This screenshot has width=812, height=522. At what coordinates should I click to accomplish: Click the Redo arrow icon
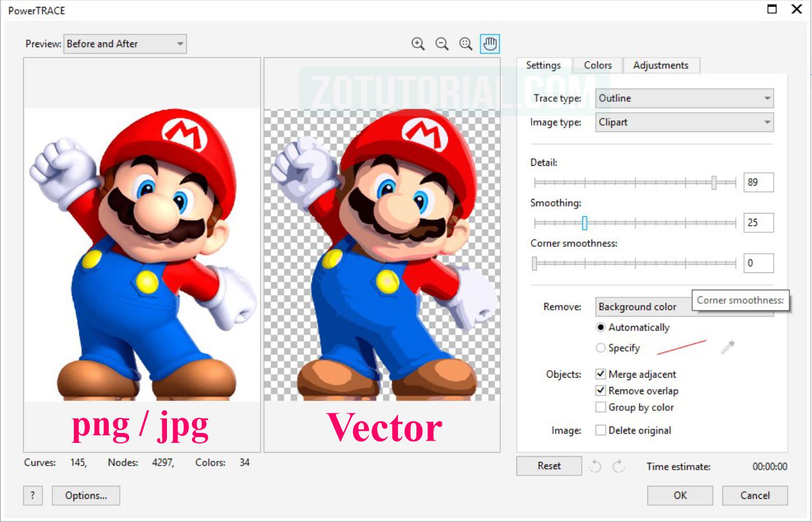[x=618, y=466]
